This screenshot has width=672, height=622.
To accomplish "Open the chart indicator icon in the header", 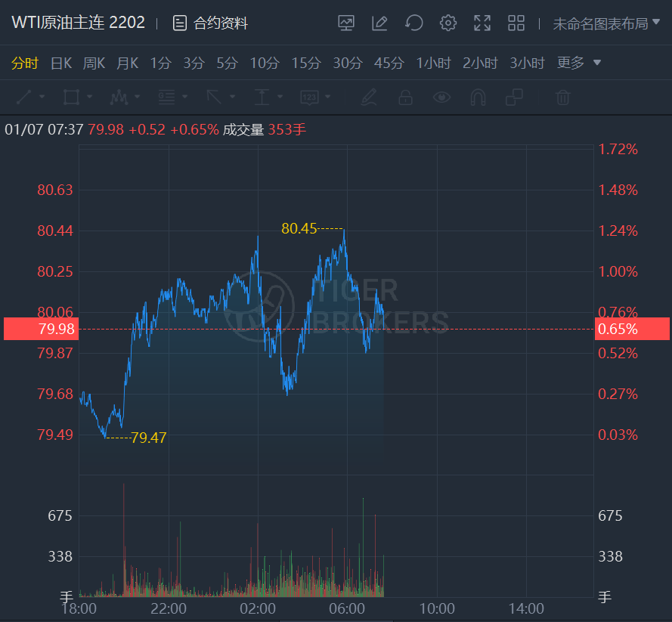I will pyautogui.click(x=346, y=23).
